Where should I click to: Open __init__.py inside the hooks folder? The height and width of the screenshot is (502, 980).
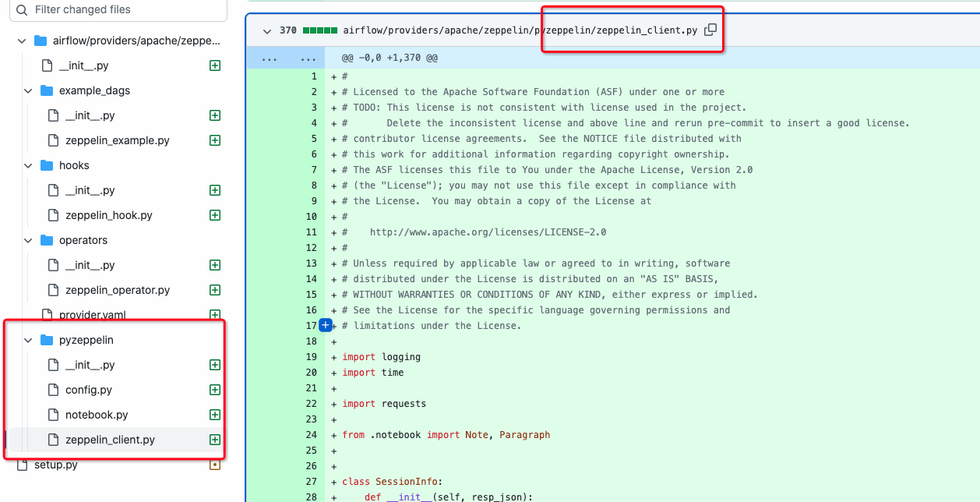pyautogui.click(x=90, y=190)
